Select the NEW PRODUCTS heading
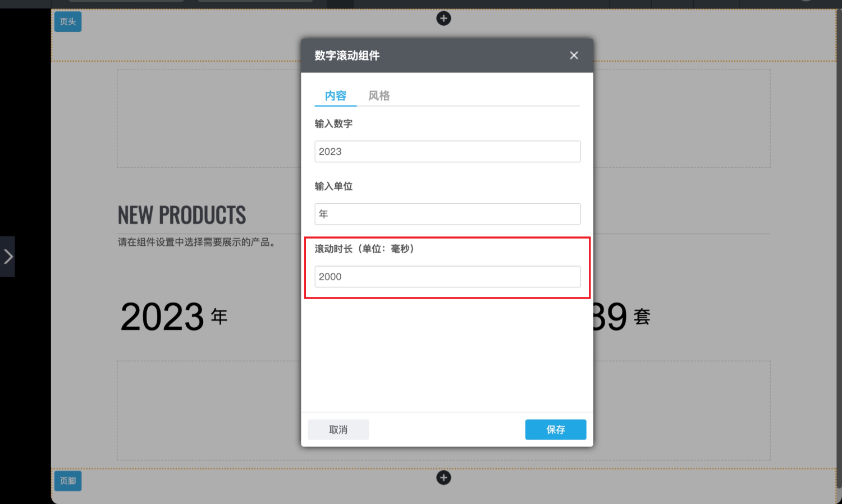The width and height of the screenshot is (842, 504). point(182,216)
